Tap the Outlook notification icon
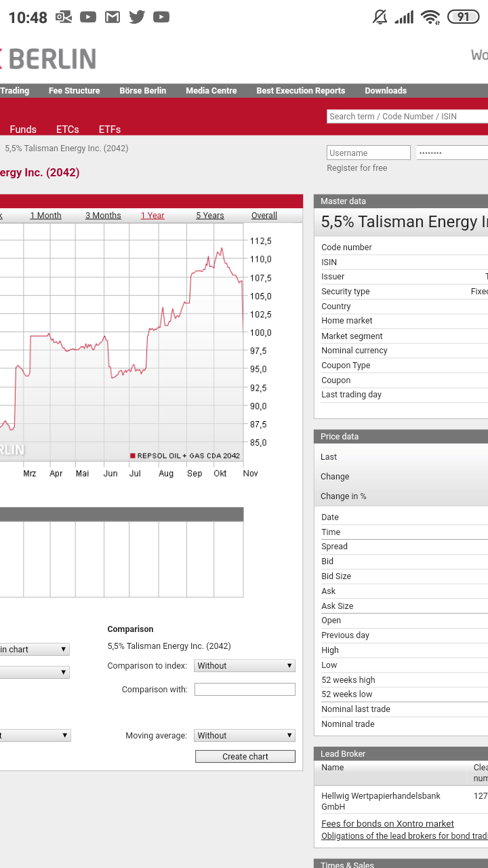488x868 pixels. click(64, 17)
